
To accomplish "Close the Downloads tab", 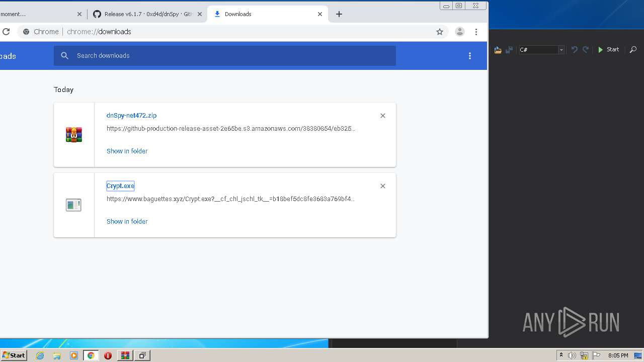I will point(320,14).
